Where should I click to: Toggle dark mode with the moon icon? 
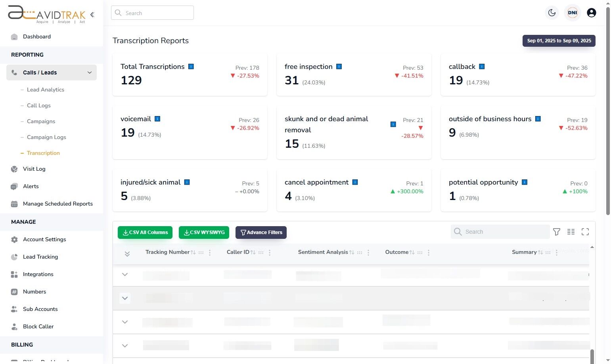[552, 13]
